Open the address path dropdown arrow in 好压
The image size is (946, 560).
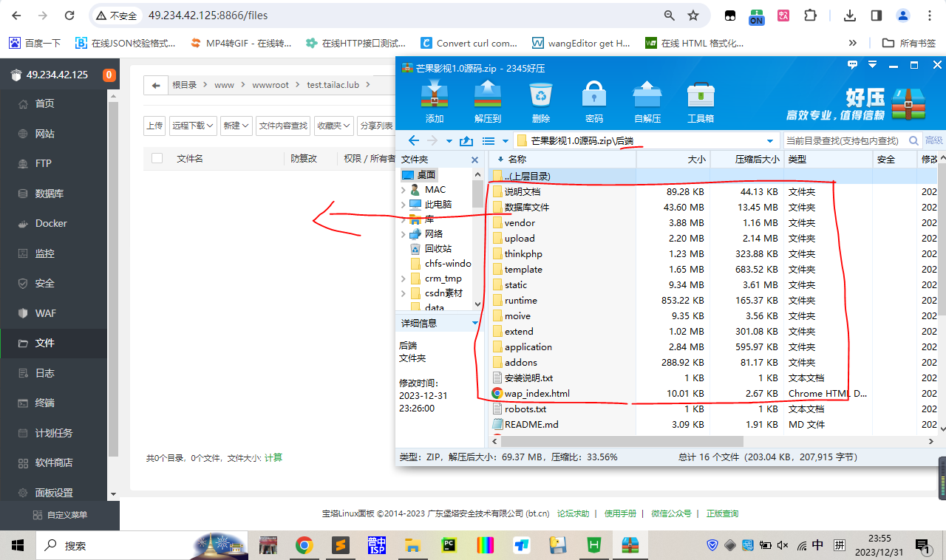coord(770,140)
